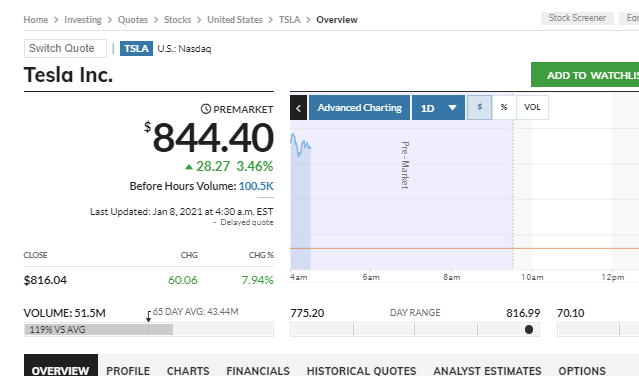
Task: Go to Stocks breadcrumb link
Action: [177, 20]
